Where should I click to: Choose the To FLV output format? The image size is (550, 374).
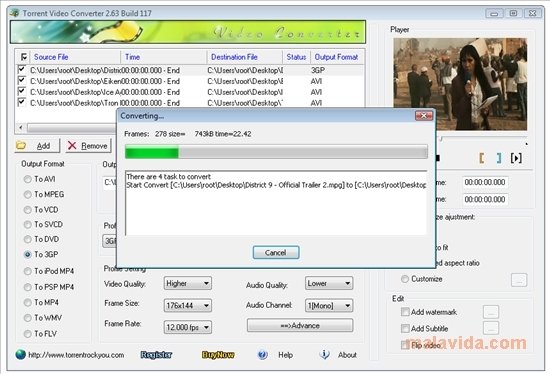27,334
